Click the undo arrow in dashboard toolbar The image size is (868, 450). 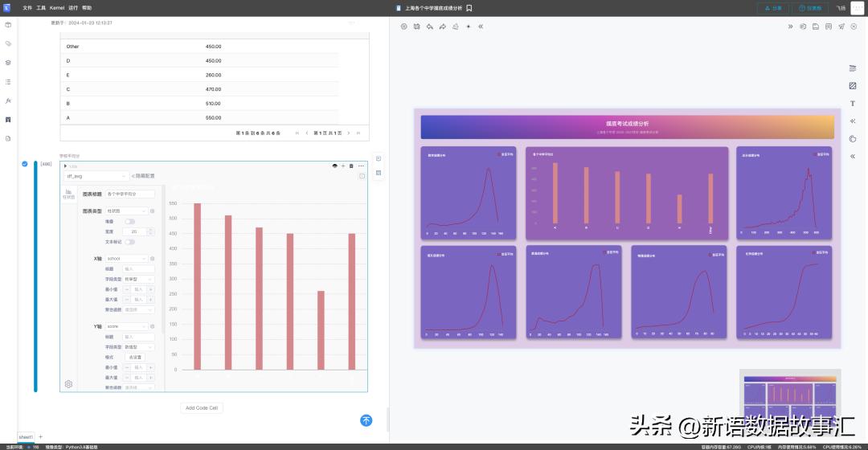coord(429,27)
